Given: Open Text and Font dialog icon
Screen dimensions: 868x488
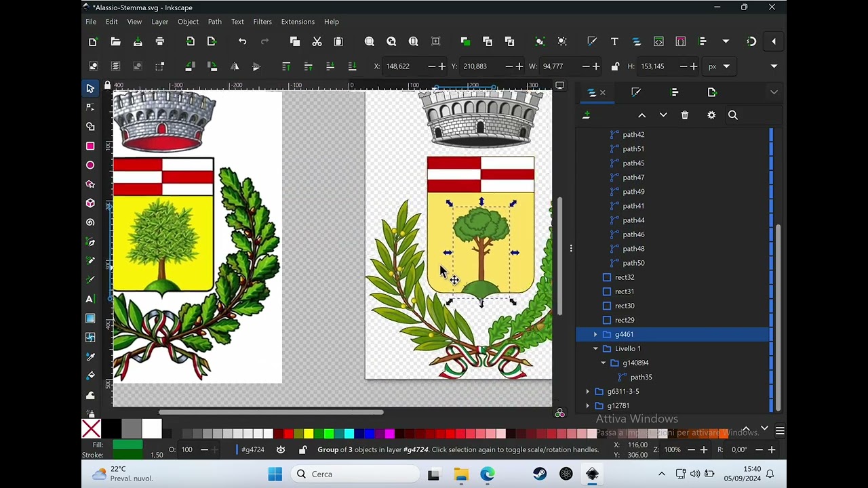Looking at the screenshot, I should tap(614, 41).
